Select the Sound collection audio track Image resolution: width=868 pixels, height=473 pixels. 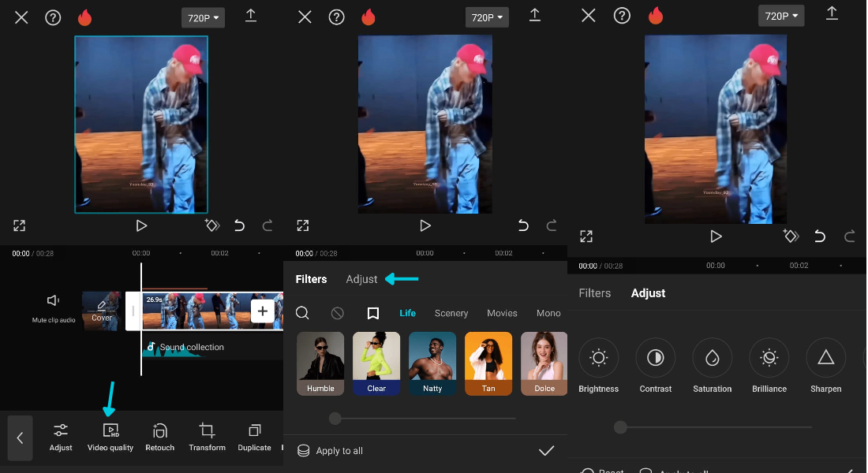(212, 348)
